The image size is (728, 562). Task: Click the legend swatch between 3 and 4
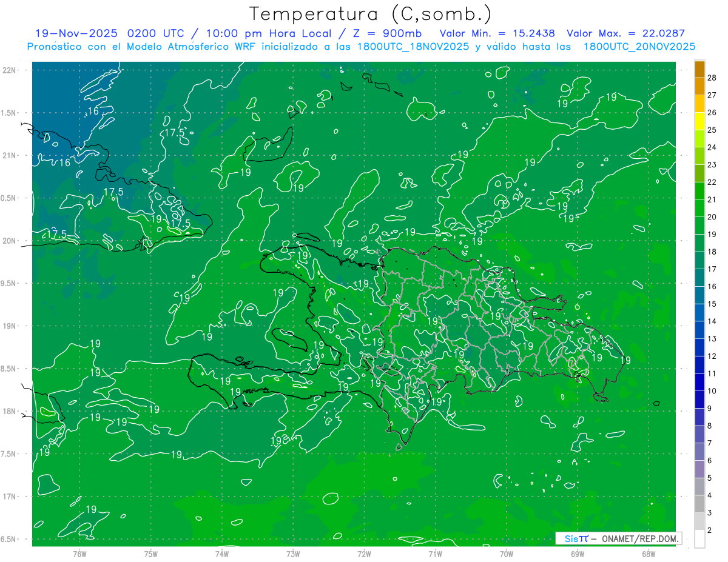(x=699, y=504)
